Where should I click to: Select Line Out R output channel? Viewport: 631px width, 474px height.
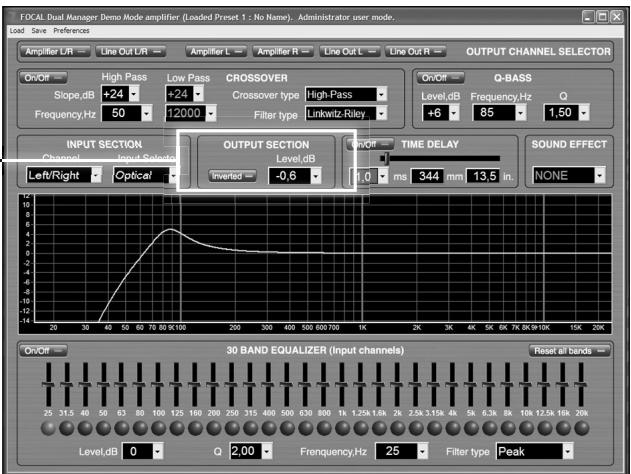416,52
